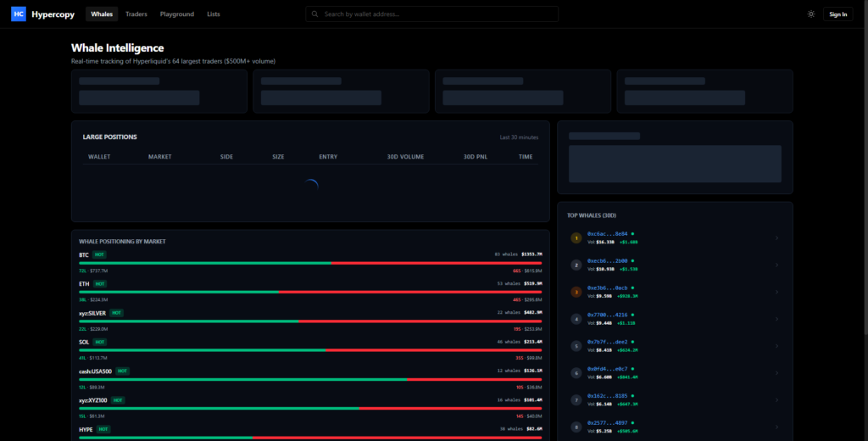Click the HOT badge beside cash:USA500
This screenshot has height=441, width=868.
[x=123, y=371]
